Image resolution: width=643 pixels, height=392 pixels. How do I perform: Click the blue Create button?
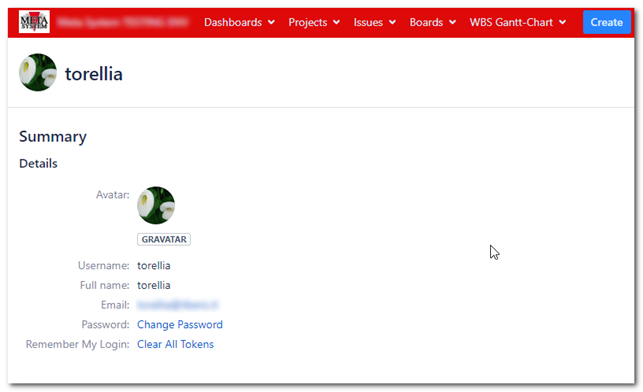607,22
